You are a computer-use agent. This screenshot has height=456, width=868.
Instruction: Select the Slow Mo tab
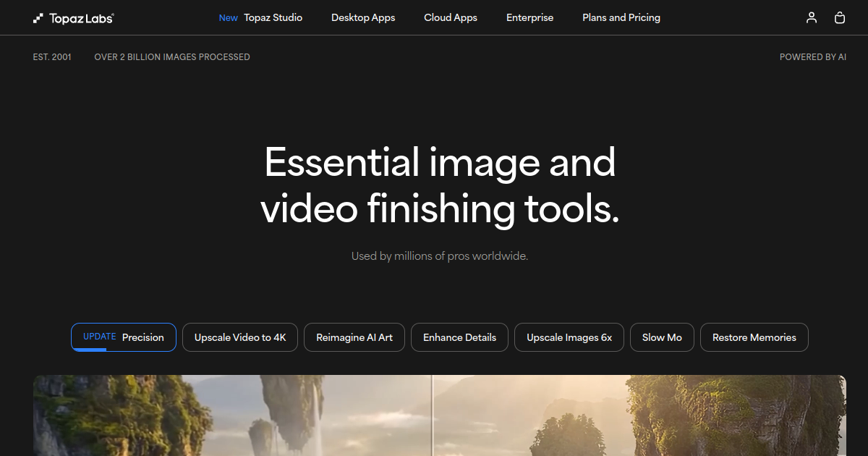tap(662, 337)
